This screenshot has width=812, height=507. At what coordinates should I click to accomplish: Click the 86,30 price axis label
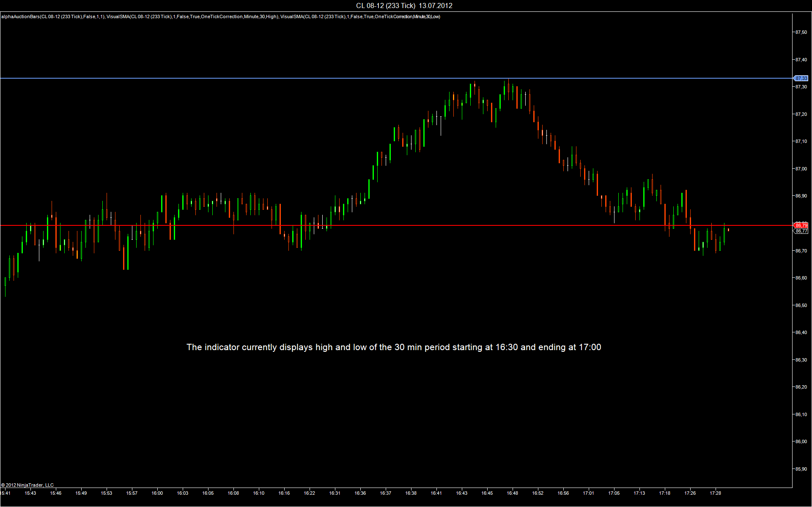point(801,360)
